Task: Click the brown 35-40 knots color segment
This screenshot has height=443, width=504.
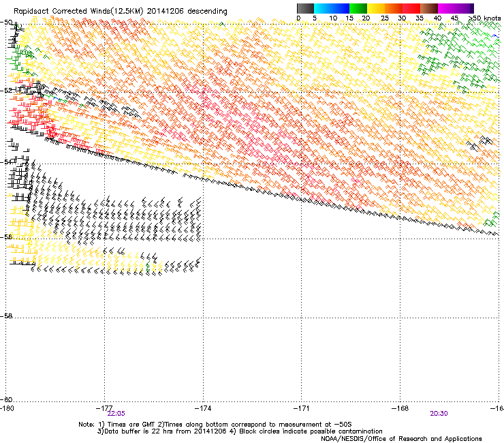Action: [429, 9]
